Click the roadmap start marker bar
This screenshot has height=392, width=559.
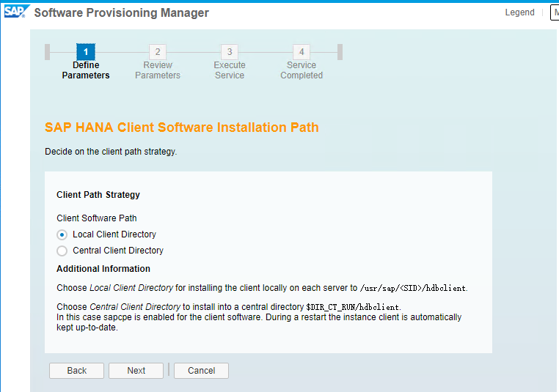(48, 52)
